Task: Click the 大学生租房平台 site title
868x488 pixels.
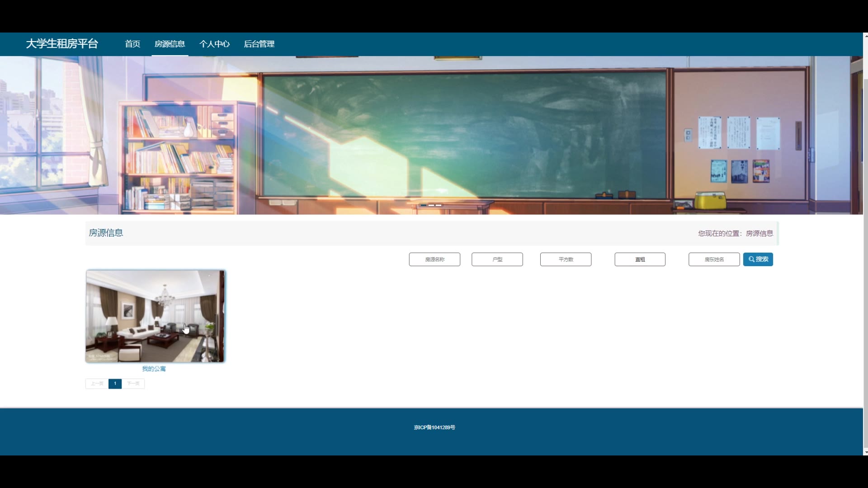Action: (x=62, y=44)
